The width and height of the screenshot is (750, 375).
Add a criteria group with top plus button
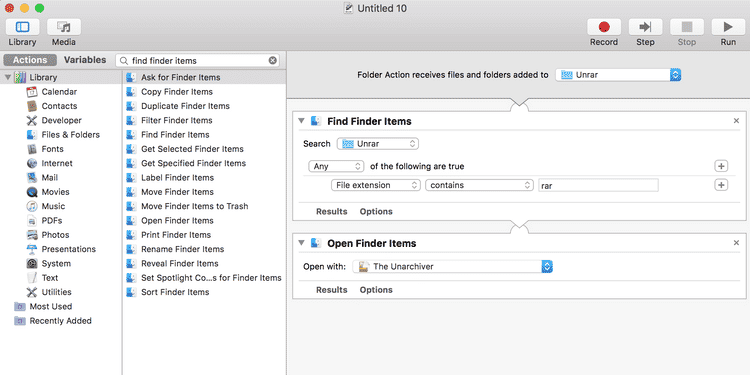pyautogui.click(x=721, y=166)
